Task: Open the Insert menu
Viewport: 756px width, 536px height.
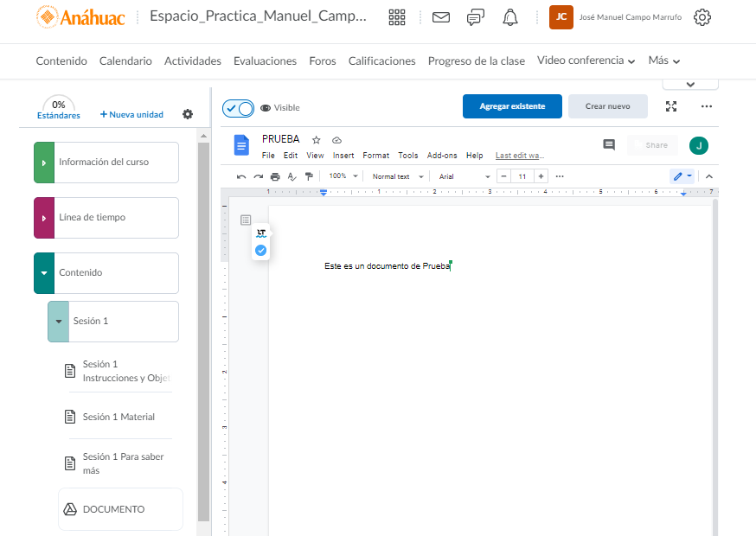Action: [343, 156]
